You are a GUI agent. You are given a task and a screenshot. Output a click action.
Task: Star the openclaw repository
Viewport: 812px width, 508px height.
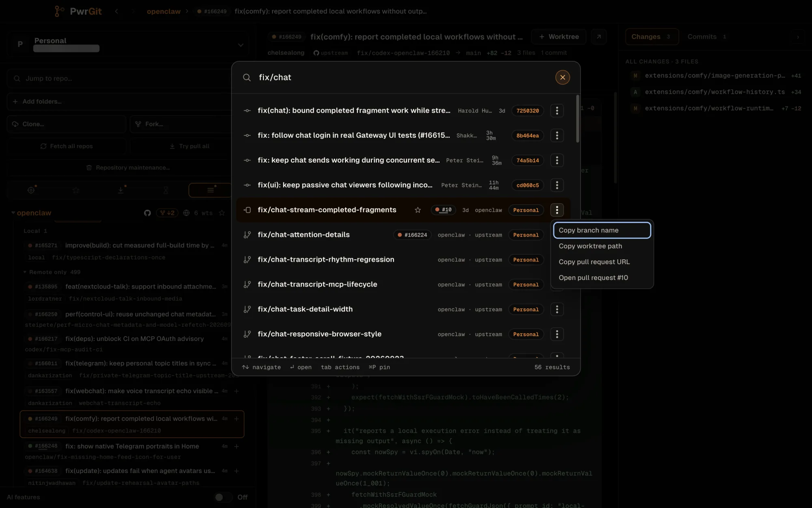coord(222,213)
